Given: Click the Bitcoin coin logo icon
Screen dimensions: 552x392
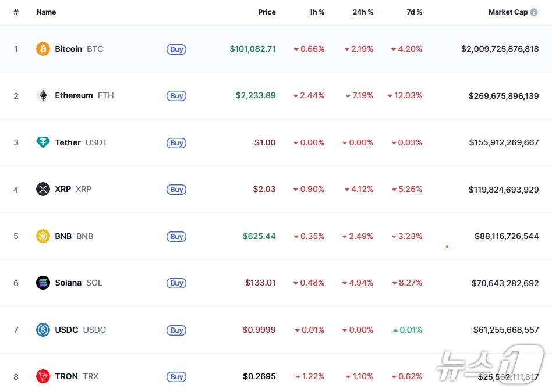Looking at the screenshot, I should 43,49.
